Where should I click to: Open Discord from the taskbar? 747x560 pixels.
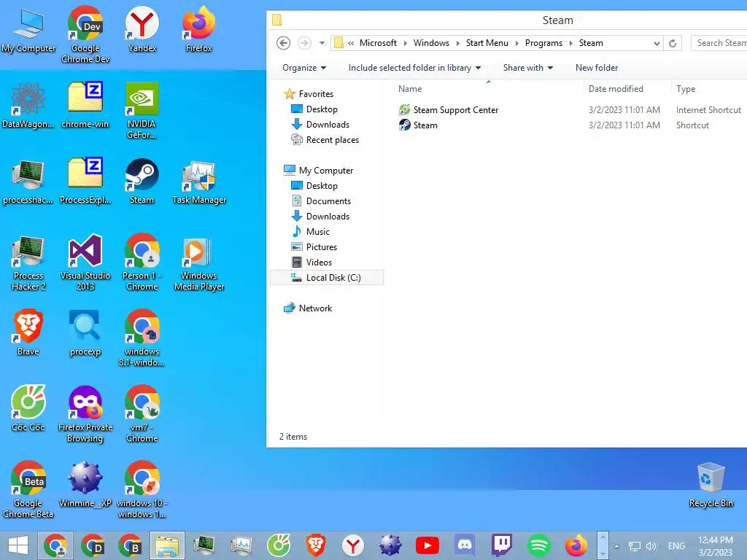pyautogui.click(x=465, y=545)
